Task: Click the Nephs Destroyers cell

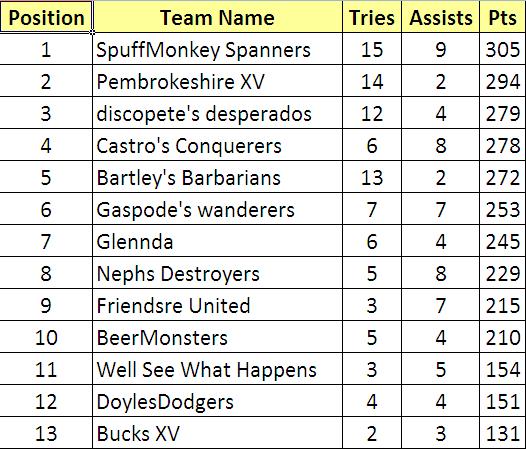Action: tap(217, 273)
